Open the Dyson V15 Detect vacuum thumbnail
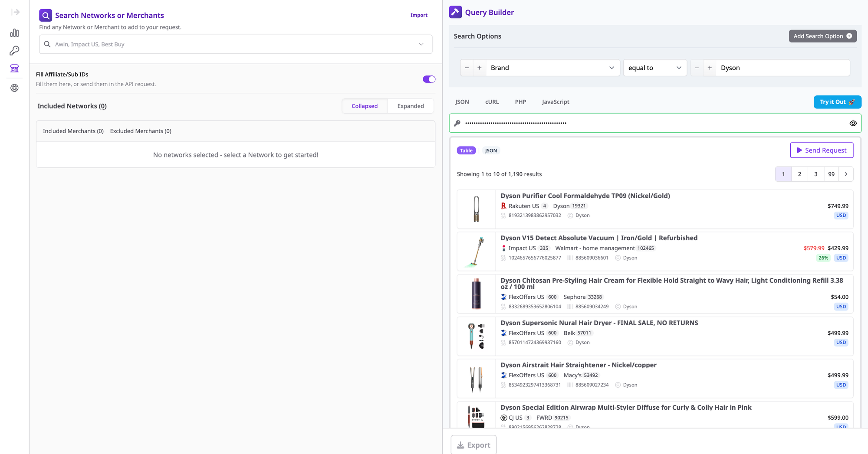 pyautogui.click(x=476, y=251)
